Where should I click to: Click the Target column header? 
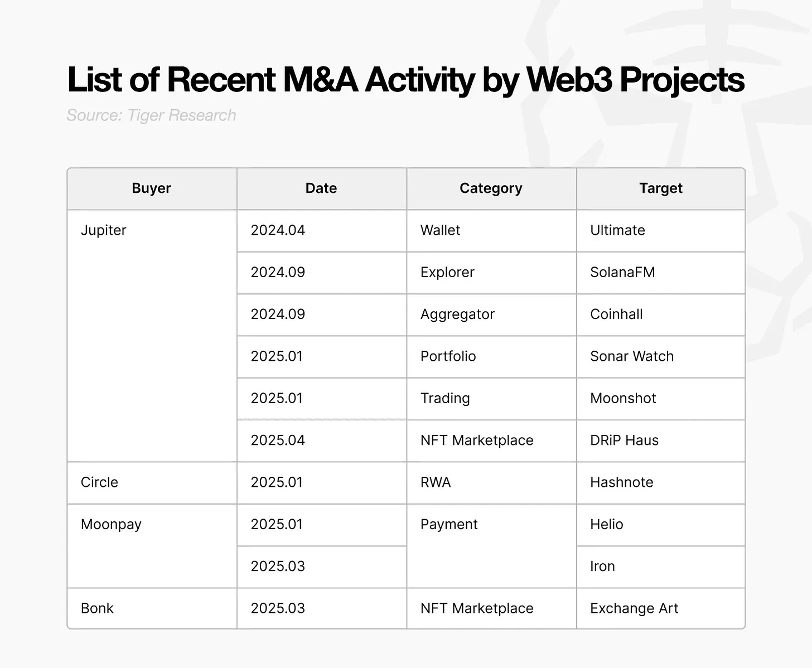pos(661,188)
